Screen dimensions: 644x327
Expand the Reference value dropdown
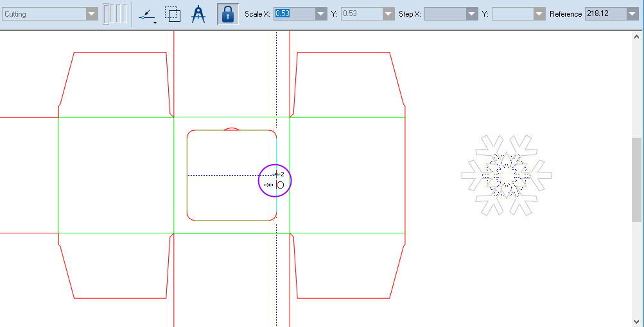pyautogui.click(x=632, y=14)
